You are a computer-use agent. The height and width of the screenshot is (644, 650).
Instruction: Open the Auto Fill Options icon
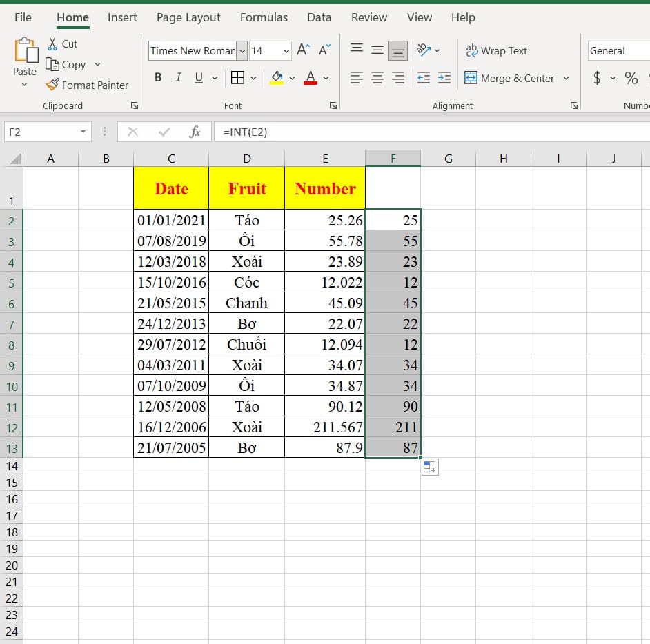pyautogui.click(x=430, y=467)
